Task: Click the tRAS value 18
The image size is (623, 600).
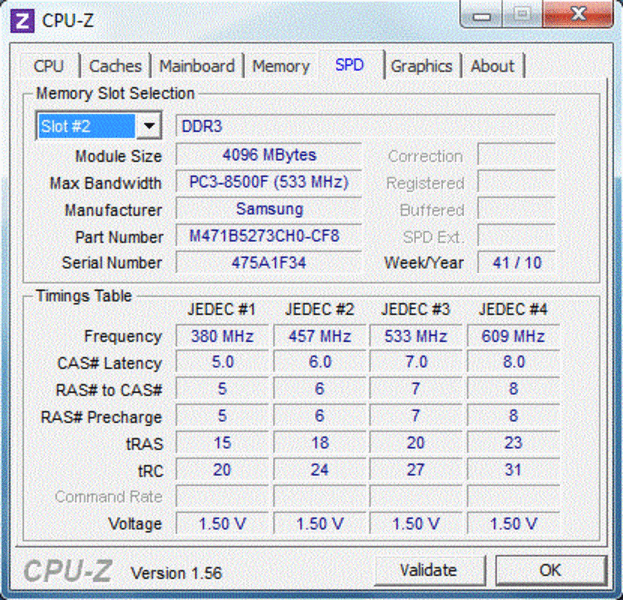Action: coord(320,443)
